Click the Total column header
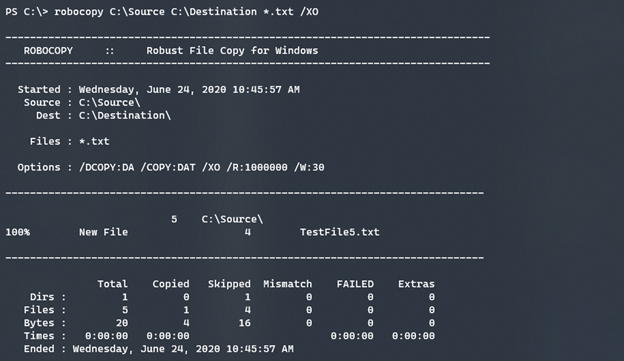Viewport: 624px width, 361px height. [x=113, y=284]
